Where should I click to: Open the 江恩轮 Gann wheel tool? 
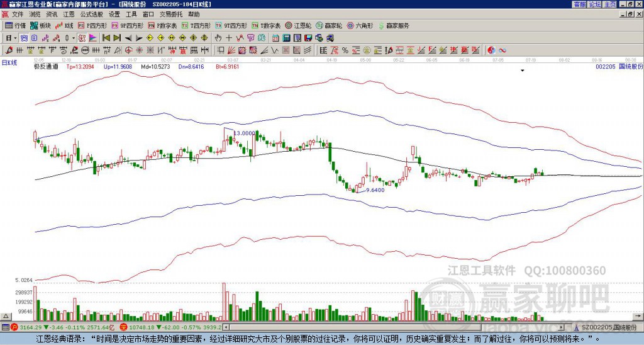299,26
